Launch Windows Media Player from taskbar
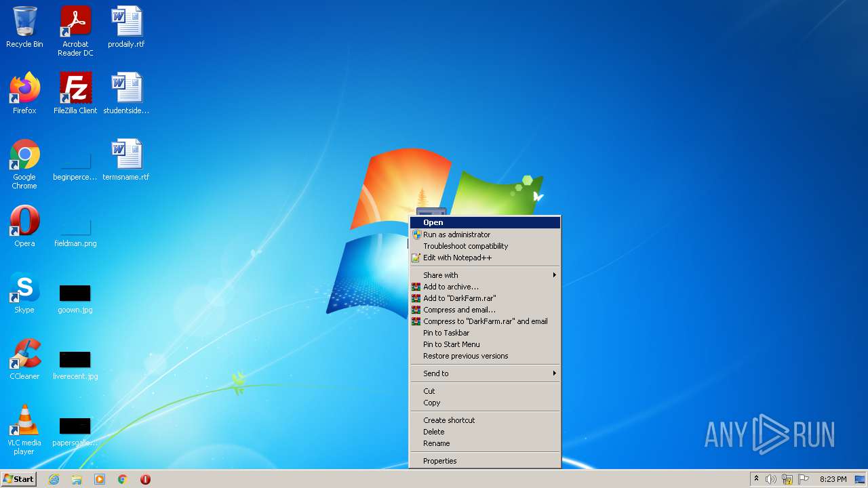Screen dimensions: 868x488 coord(100,479)
